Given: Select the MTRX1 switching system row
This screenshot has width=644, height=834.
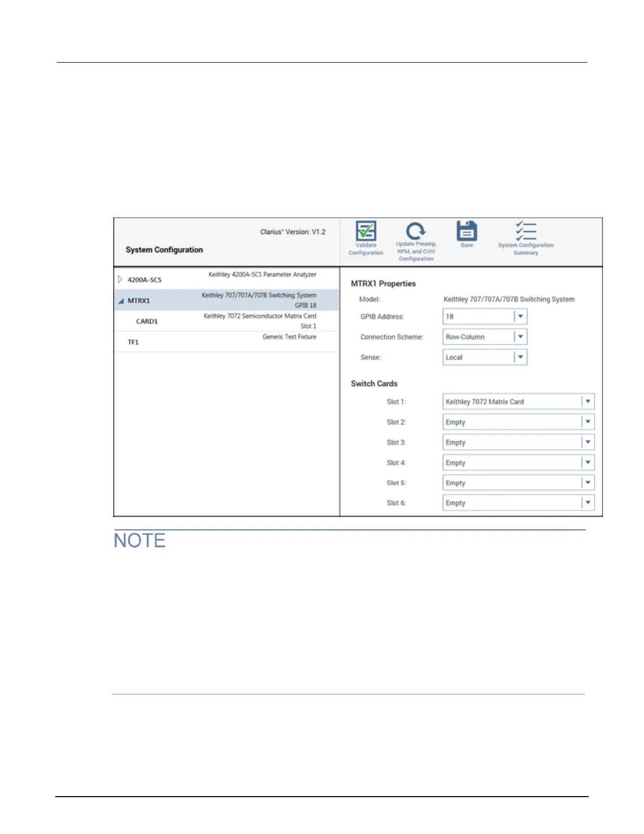Looking at the screenshot, I should click(x=227, y=300).
